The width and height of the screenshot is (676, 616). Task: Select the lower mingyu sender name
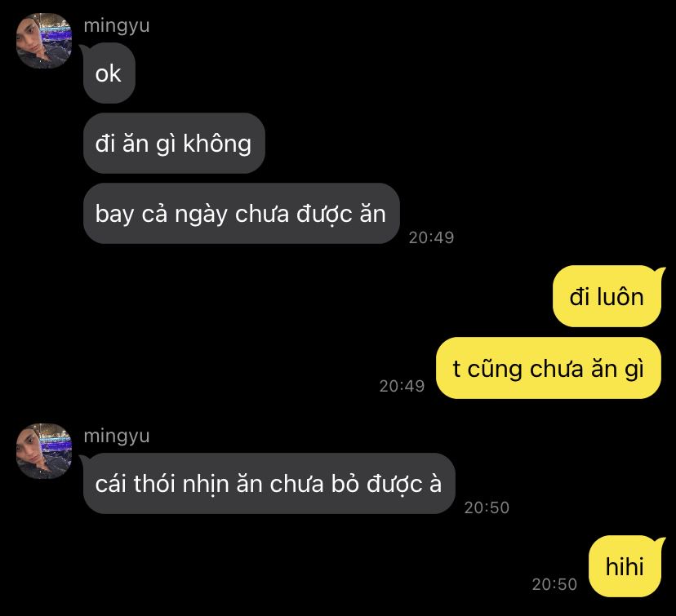(117, 436)
